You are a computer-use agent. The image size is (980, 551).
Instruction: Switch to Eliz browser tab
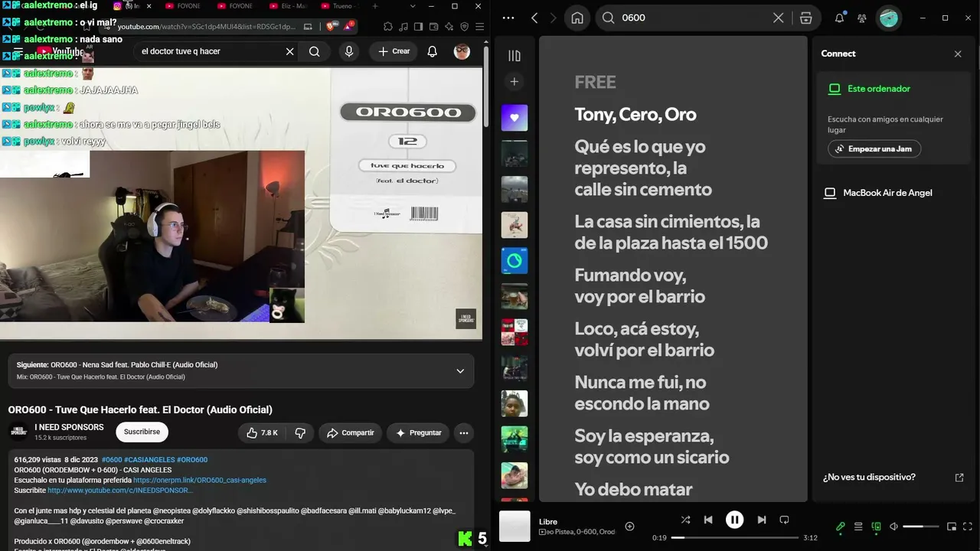point(287,6)
